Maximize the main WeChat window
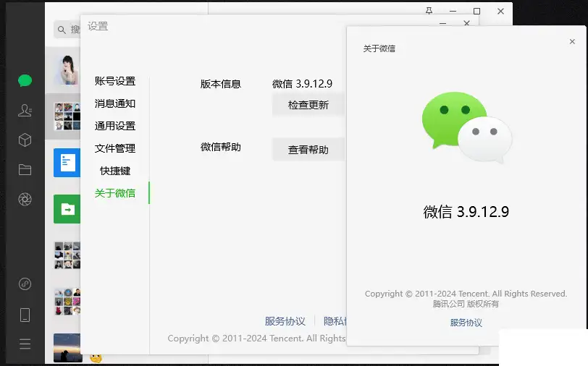This screenshot has width=588, height=366. click(476, 12)
